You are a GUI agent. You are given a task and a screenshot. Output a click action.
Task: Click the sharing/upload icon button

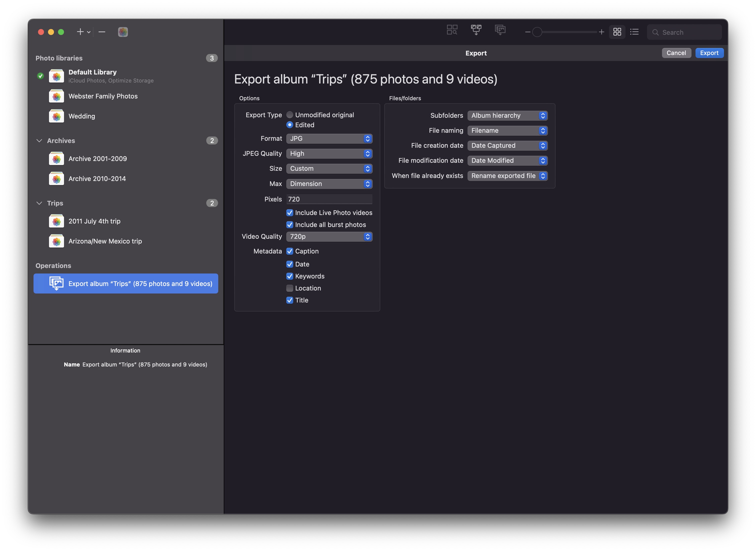pyautogui.click(x=499, y=30)
